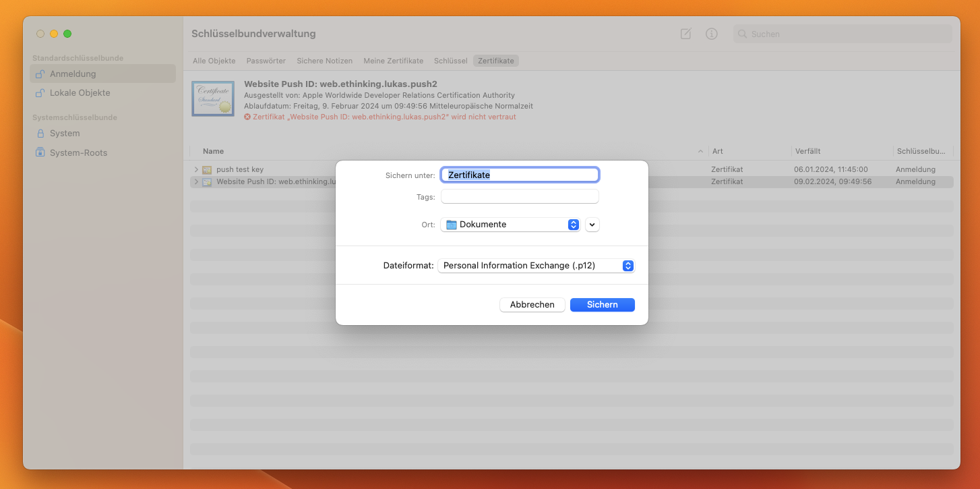
Task: Click the Abbrechen button
Action: (x=532, y=305)
